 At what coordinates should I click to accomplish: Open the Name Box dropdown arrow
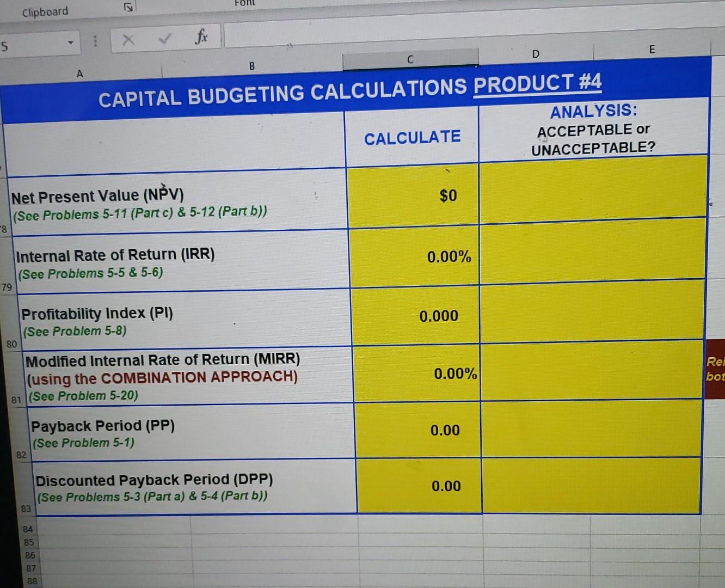coord(71,41)
